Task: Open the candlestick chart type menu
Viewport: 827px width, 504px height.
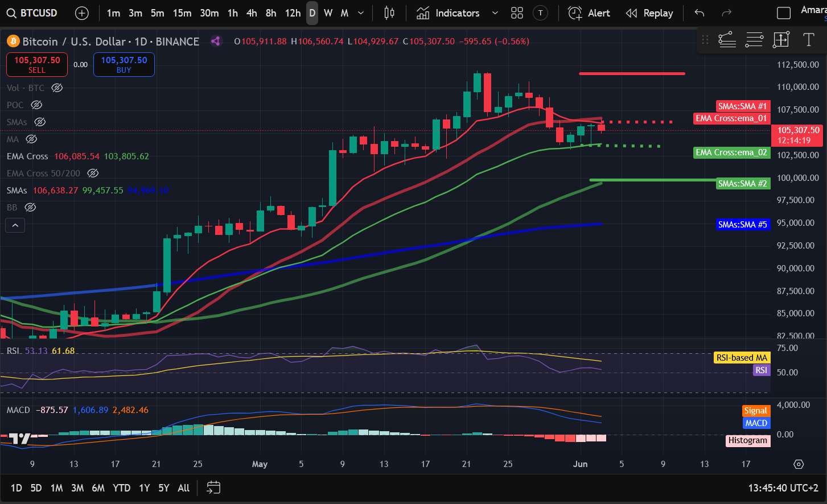Action: (389, 13)
